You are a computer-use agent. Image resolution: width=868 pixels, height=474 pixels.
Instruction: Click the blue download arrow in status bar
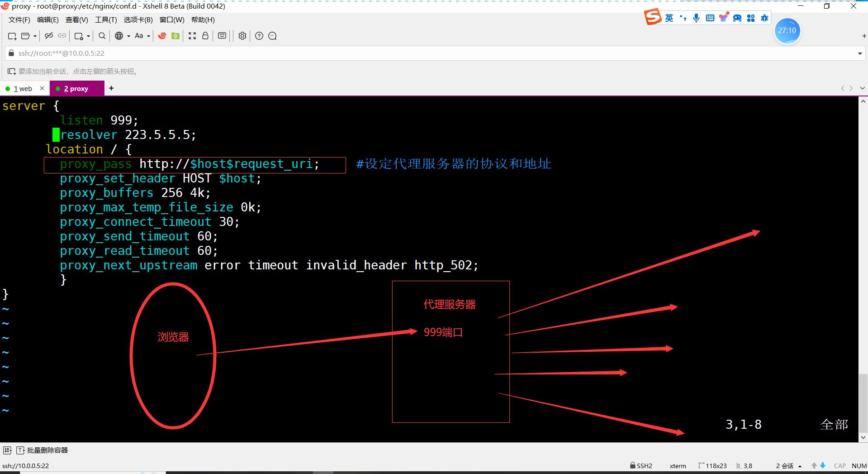pos(823,465)
